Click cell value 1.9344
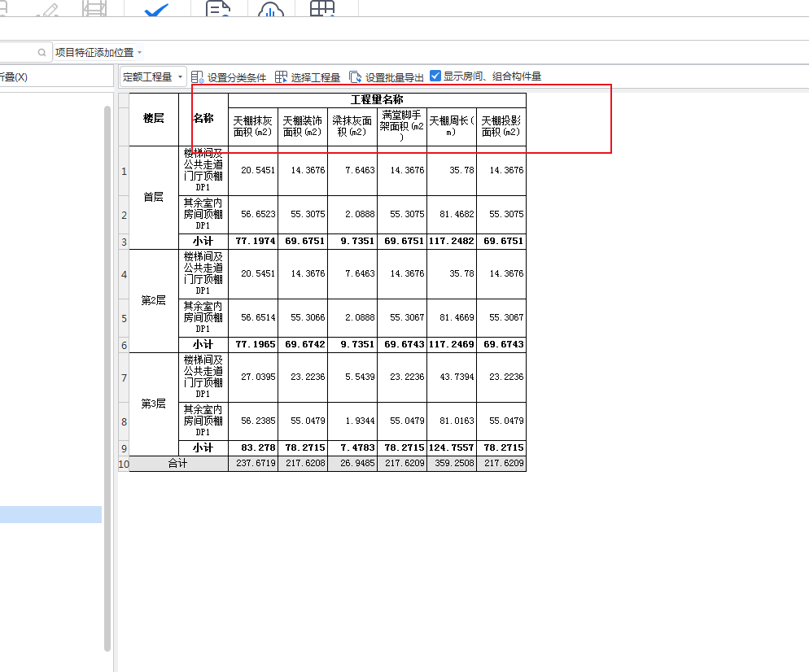Image resolution: width=809 pixels, height=672 pixels. point(352,421)
